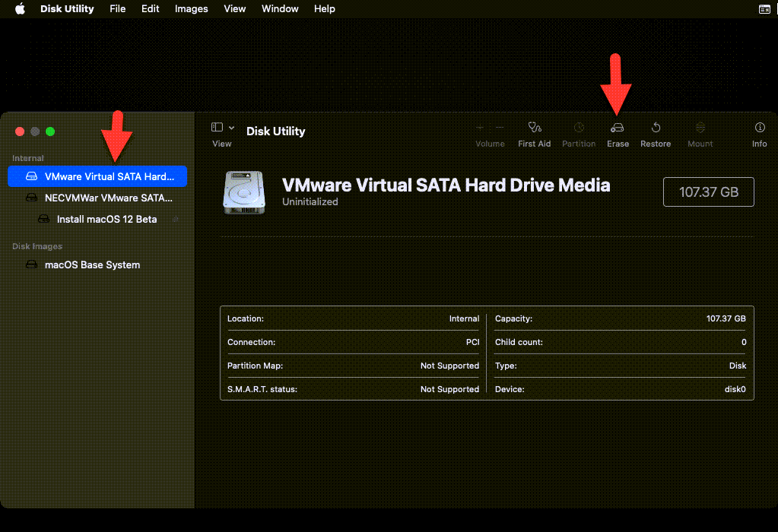778x532 pixels.
Task: Click the Mount toolbar icon
Action: (700, 128)
